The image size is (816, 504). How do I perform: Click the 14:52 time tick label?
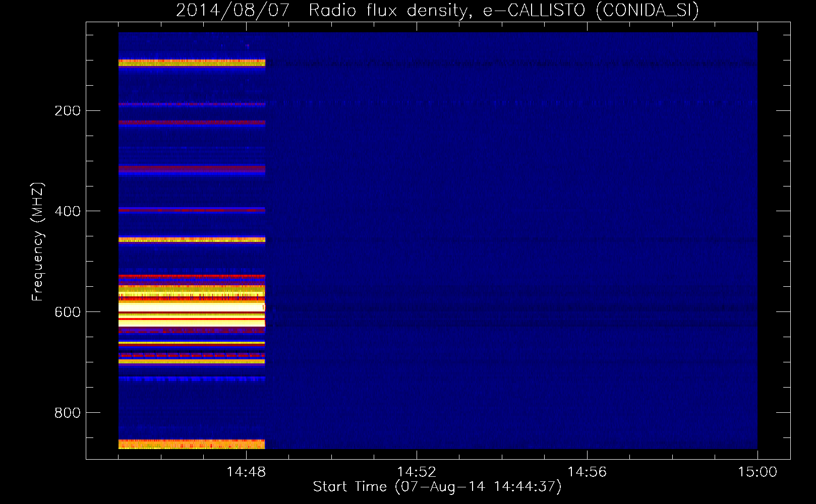pyautogui.click(x=417, y=472)
